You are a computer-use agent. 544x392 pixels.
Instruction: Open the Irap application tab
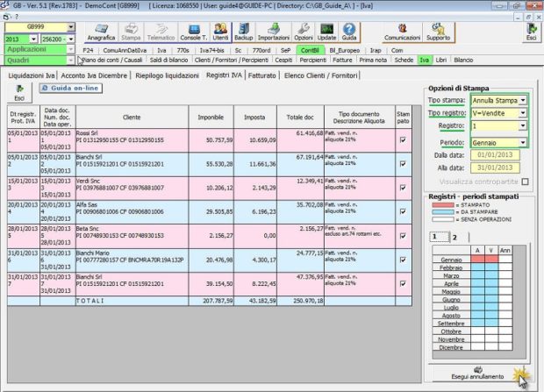coord(376,50)
